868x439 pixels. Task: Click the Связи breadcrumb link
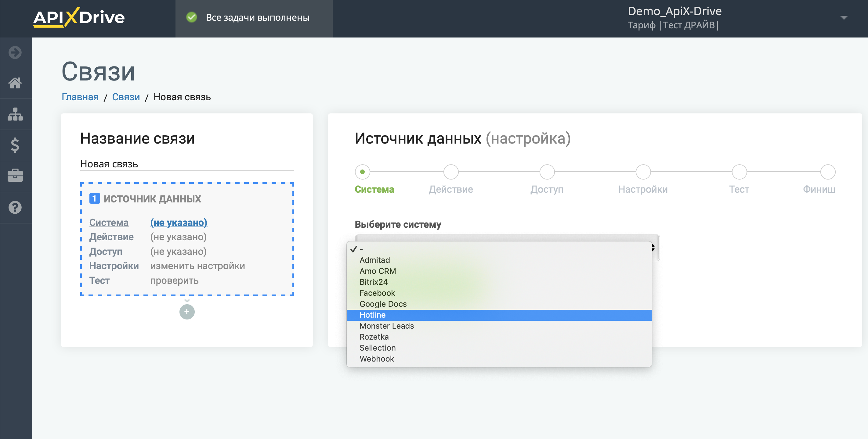coord(126,97)
